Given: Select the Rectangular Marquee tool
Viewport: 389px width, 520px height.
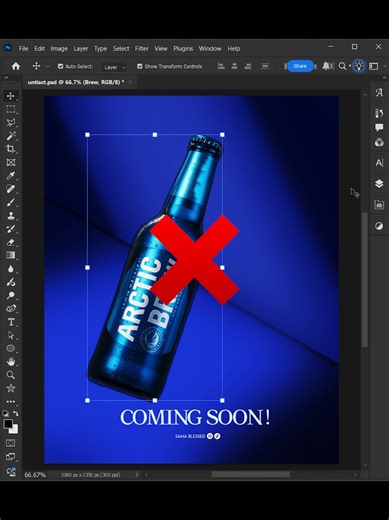Looking at the screenshot, I should pos(11,109).
